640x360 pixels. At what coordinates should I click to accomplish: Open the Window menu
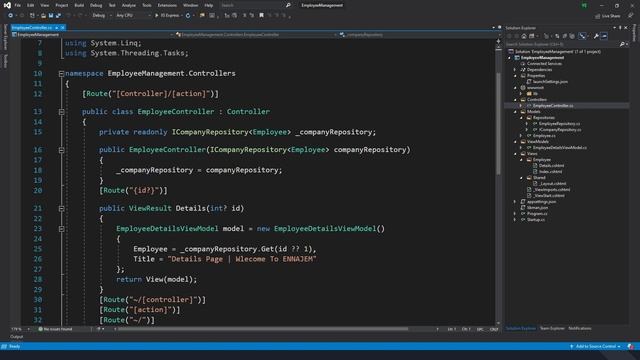[x=190, y=5]
